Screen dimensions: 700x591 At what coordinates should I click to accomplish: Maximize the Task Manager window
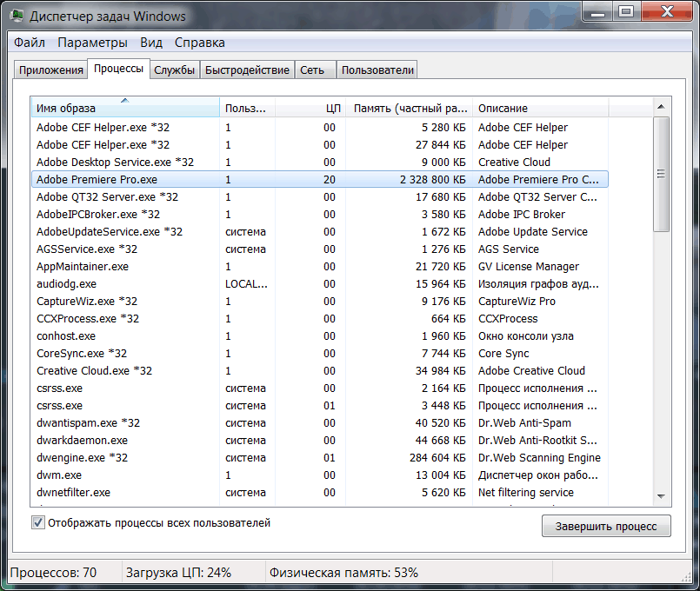point(626,12)
